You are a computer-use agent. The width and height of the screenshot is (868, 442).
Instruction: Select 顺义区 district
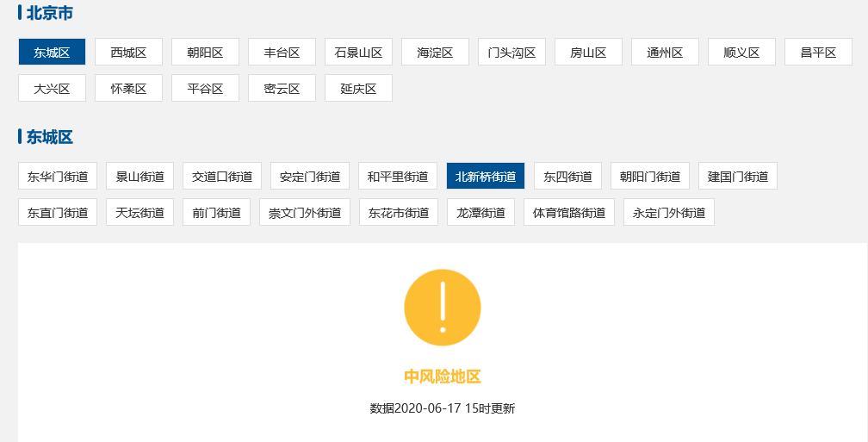click(741, 52)
